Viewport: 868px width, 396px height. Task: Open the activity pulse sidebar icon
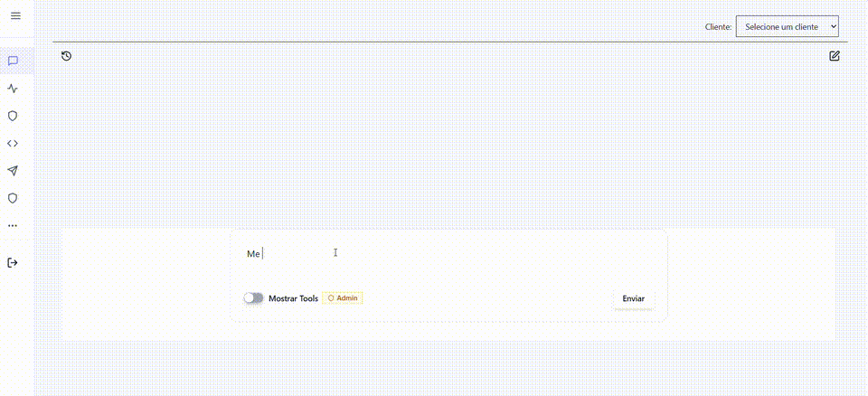13,89
